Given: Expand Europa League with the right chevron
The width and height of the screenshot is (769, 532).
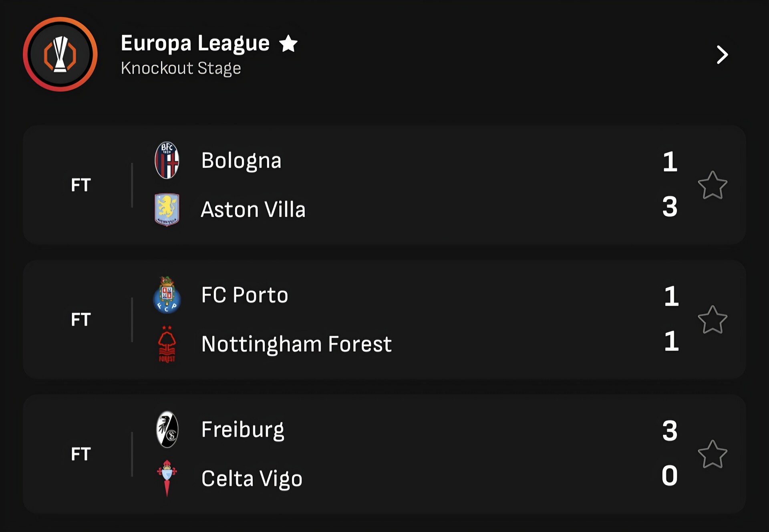Looking at the screenshot, I should tap(722, 54).
